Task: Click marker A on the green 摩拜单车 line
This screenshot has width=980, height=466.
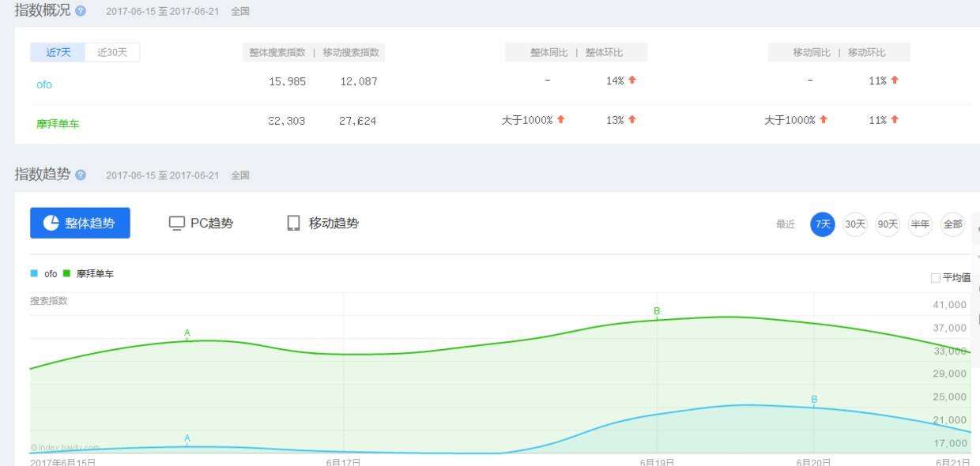Action: [187, 333]
